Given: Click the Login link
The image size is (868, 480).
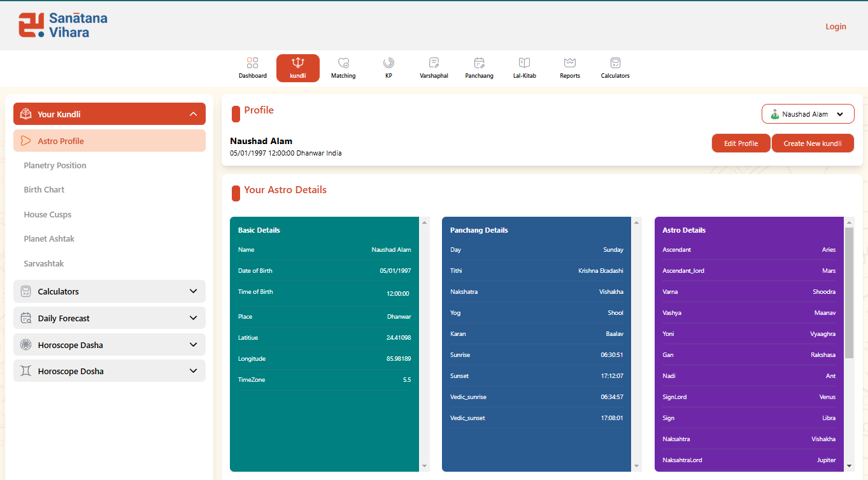Looking at the screenshot, I should (x=836, y=26).
